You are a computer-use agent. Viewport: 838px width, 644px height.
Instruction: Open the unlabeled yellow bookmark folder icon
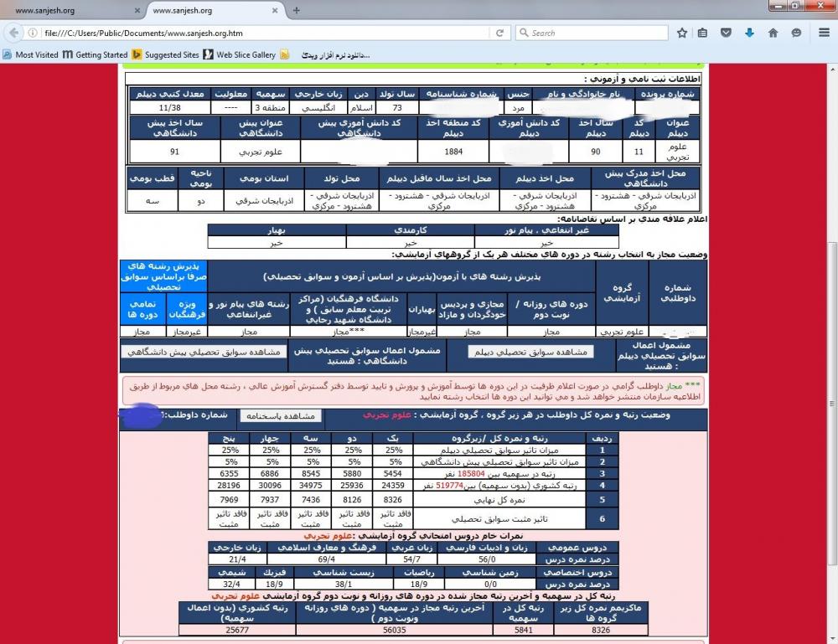pos(285,54)
